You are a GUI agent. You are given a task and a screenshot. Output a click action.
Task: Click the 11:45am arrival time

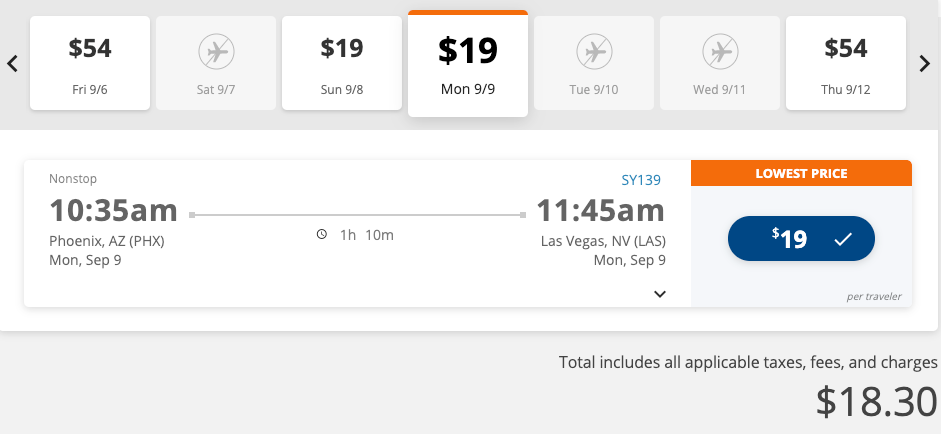pos(600,211)
